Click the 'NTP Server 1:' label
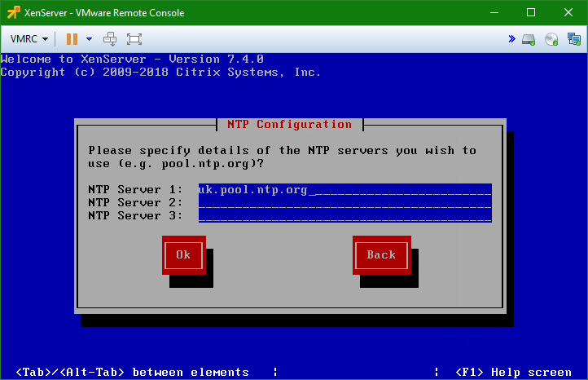Screen dimensions: 588x380 click(135, 189)
